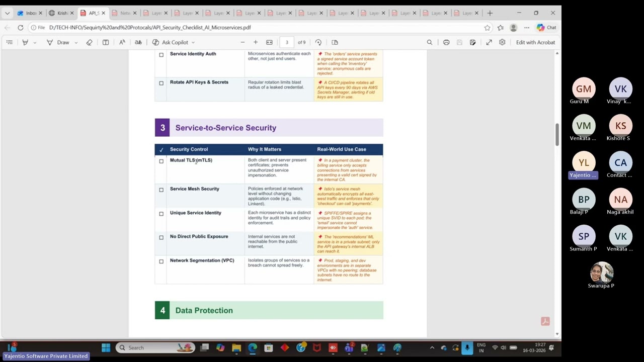Click the page number input field
Screen dimensions: 644x362
287,42
